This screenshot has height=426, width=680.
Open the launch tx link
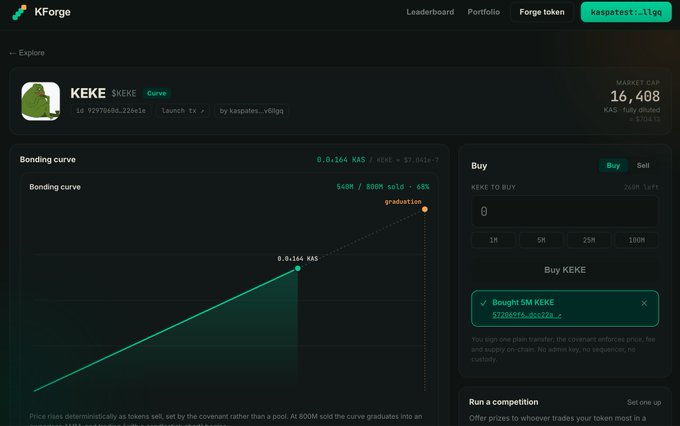click(x=183, y=111)
